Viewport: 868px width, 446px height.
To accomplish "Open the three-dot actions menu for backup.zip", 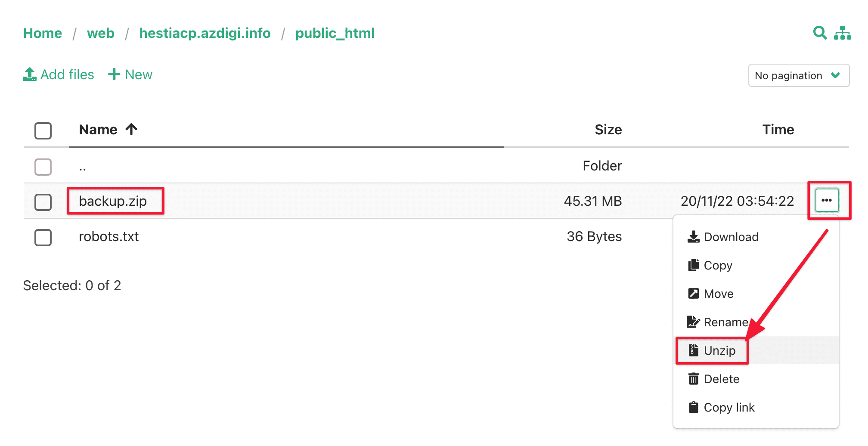I will point(827,201).
